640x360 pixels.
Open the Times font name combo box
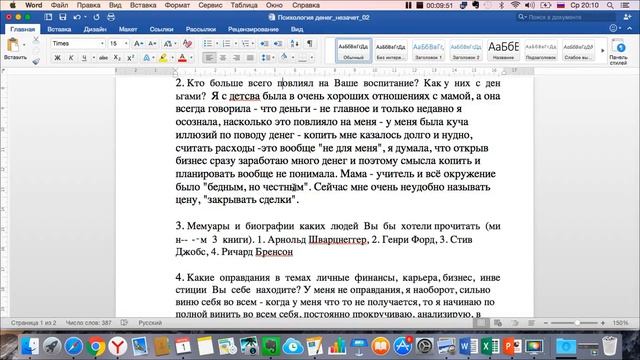pyautogui.click(x=78, y=44)
